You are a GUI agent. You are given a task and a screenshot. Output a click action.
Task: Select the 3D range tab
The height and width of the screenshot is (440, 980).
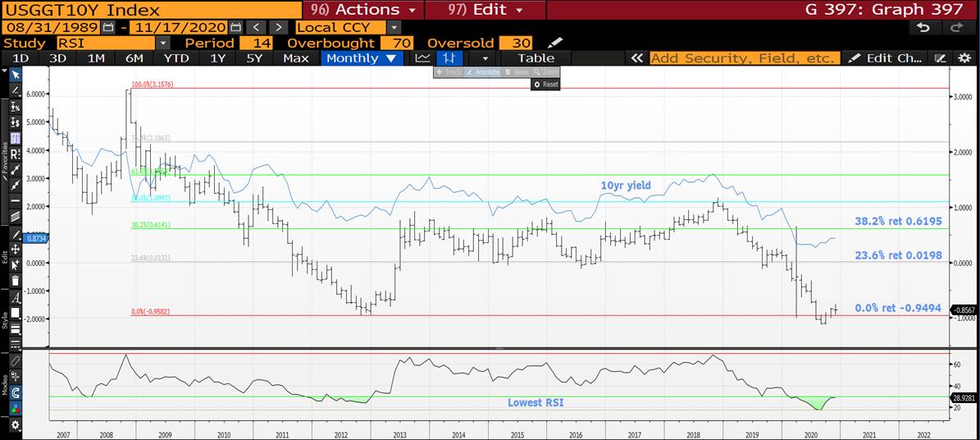pyautogui.click(x=58, y=58)
